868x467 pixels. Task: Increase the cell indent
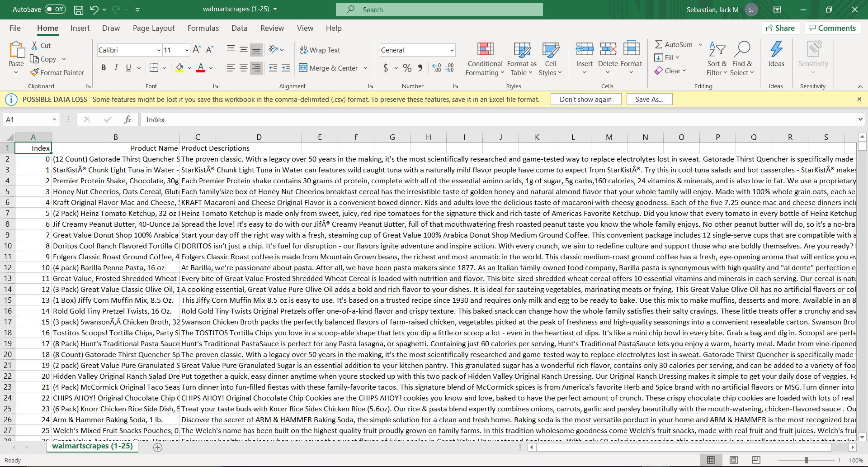tap(286, 68)
